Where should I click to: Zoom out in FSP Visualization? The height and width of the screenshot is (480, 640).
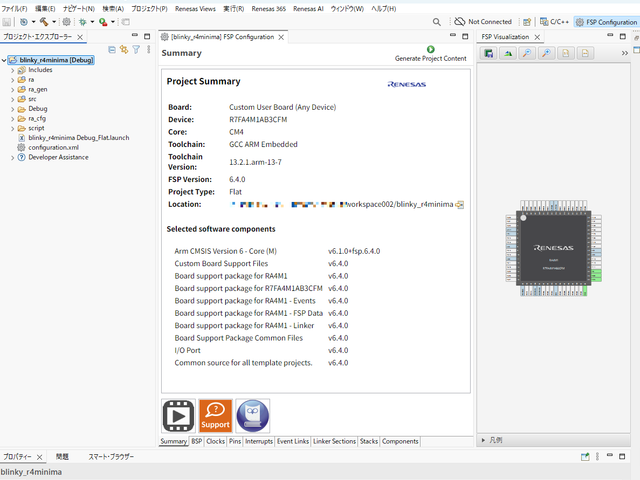527,53
